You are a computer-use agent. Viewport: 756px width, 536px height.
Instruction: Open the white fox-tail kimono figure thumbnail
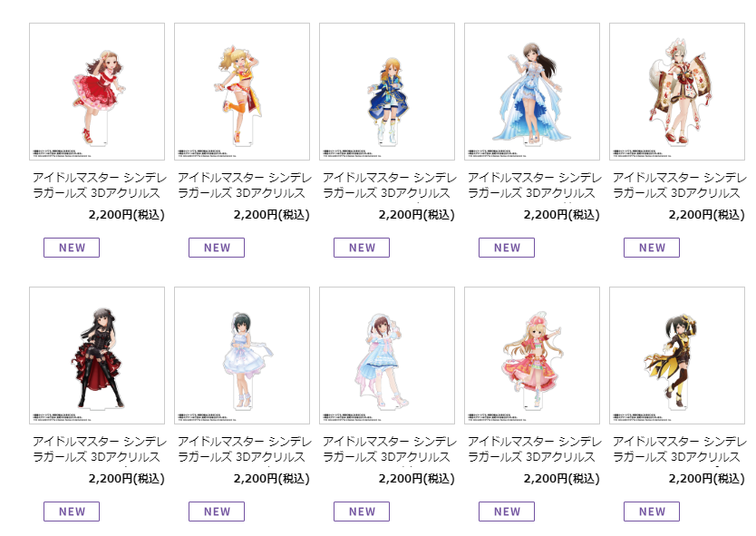click(677, 92)
